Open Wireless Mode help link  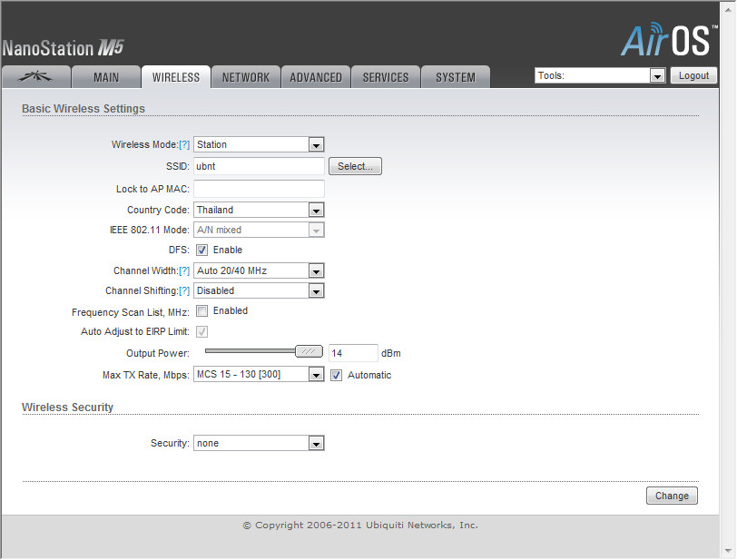(184, 145)
